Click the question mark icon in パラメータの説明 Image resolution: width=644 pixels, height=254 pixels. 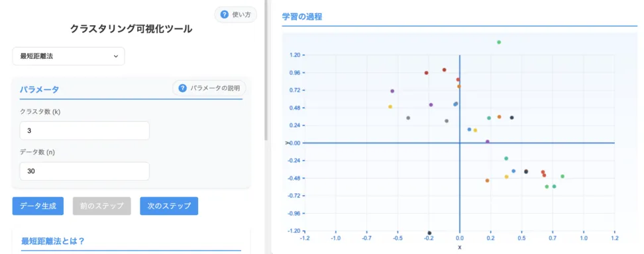[182, 88]
